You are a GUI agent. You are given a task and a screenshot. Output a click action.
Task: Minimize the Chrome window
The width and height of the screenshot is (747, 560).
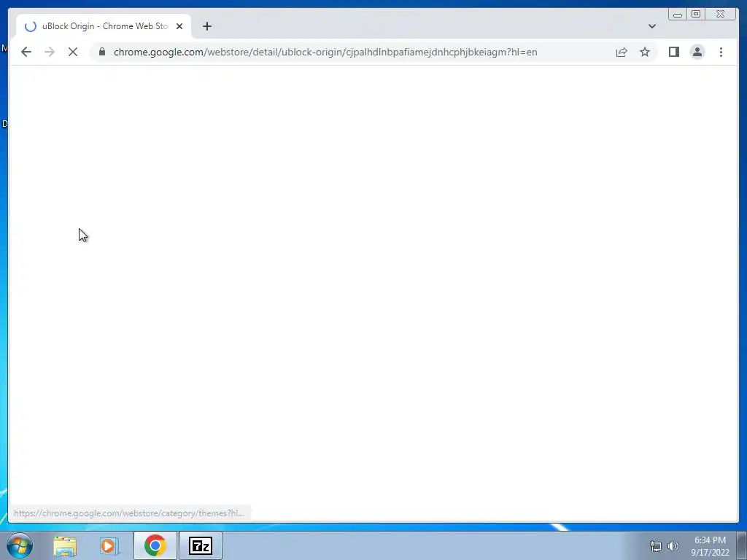coord(678,15)
